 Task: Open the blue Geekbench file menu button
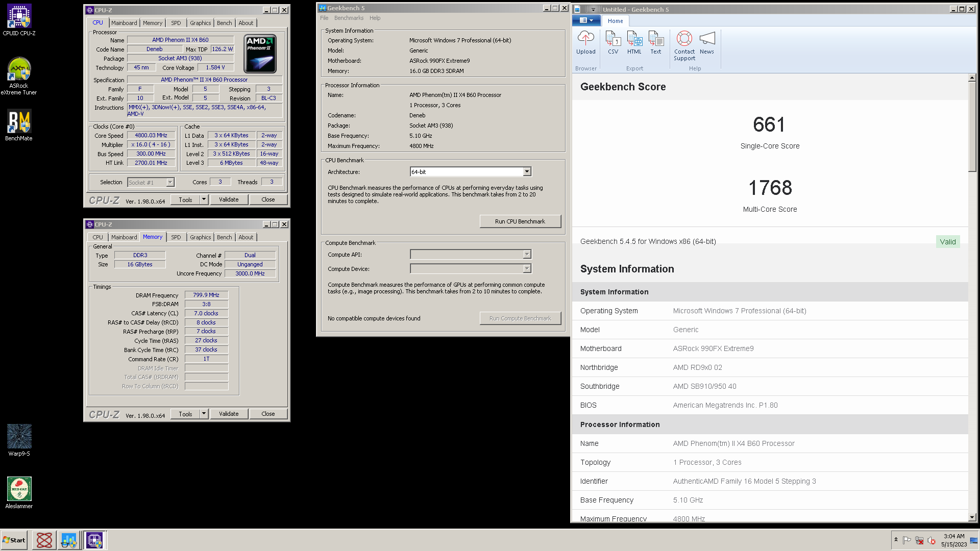click(x=586, y=20)
